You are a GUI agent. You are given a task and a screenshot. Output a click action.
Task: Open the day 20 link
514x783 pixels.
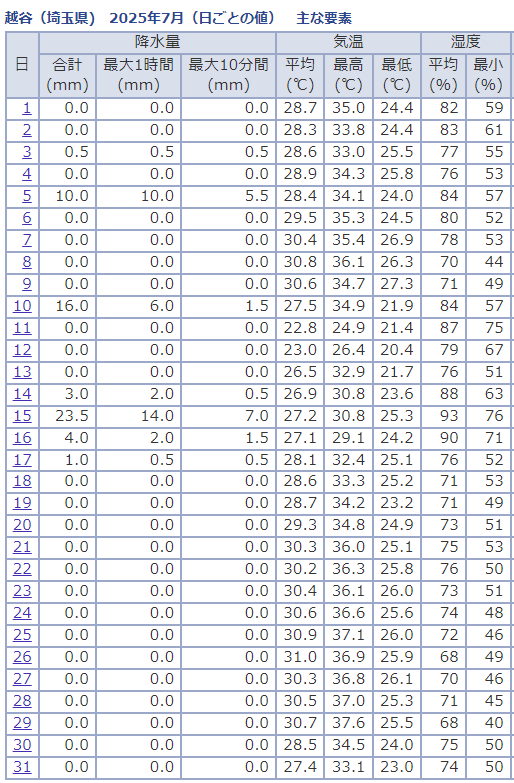click(x=22, y=525)
